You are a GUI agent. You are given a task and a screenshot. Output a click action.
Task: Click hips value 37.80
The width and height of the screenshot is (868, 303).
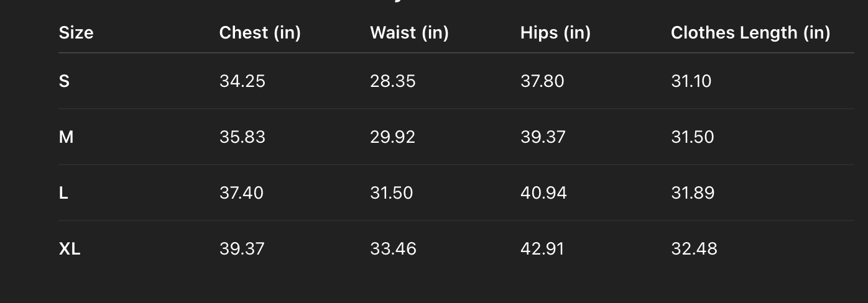click(x=542, y=81)
